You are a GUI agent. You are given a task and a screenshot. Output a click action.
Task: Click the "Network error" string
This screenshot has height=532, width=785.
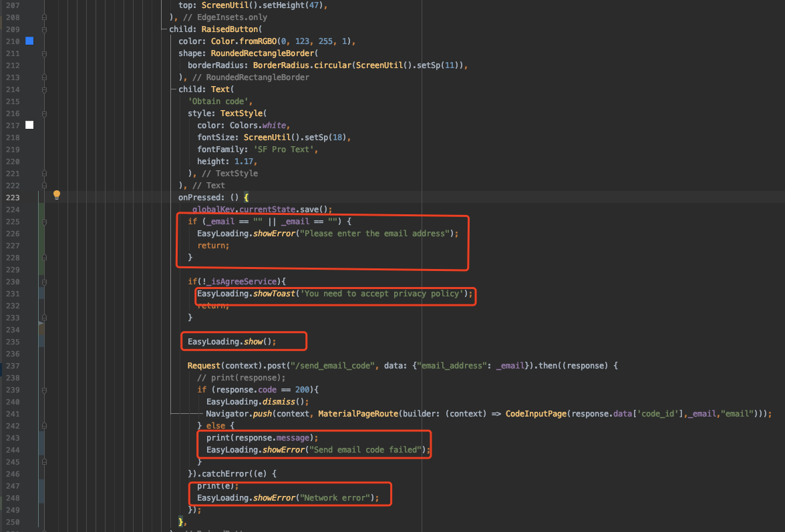[x=335, y=498]
